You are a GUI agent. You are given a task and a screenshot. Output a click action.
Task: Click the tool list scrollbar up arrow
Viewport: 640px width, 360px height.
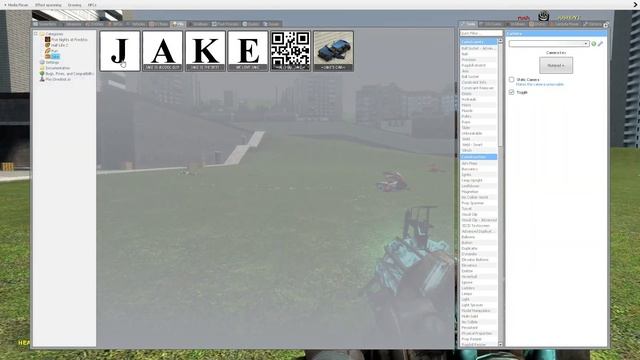[x=501, y=41]
